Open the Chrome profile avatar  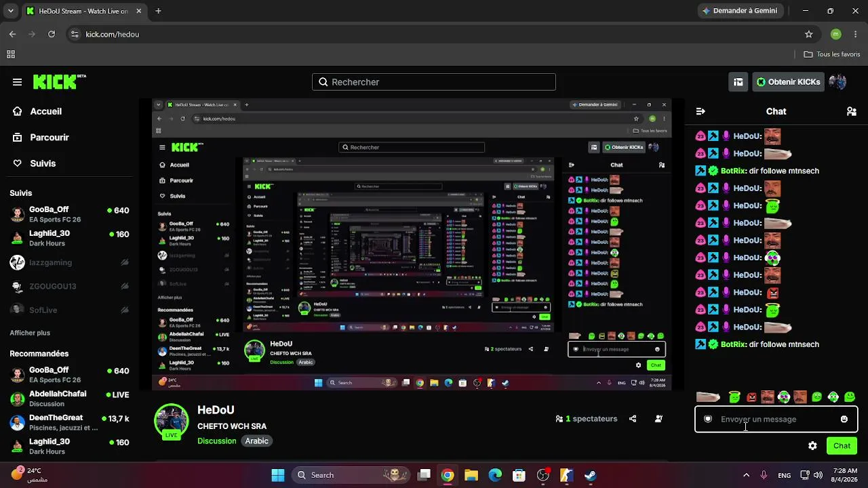[x=836, y=34]
